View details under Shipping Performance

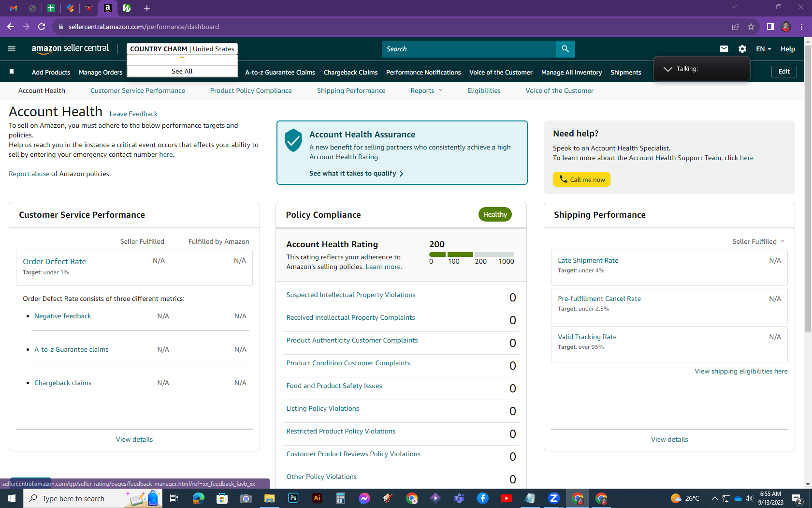point(669,439)
